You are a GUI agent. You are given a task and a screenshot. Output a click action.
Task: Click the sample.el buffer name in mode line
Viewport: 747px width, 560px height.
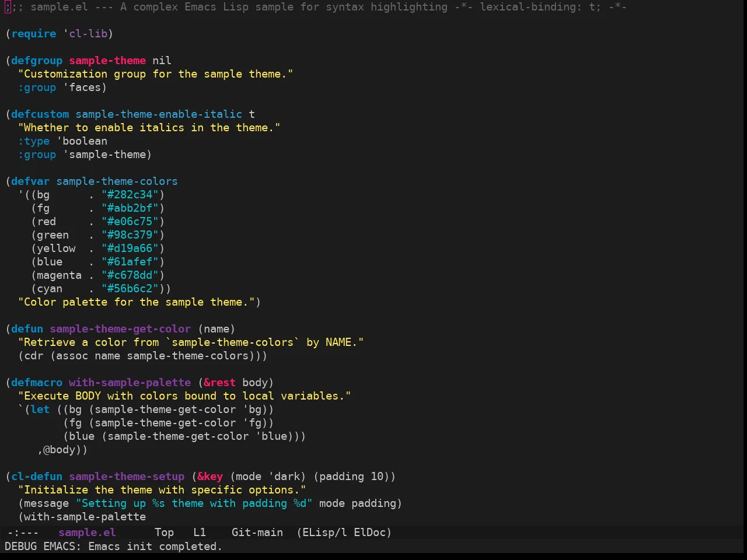click(x=87, y=533)
